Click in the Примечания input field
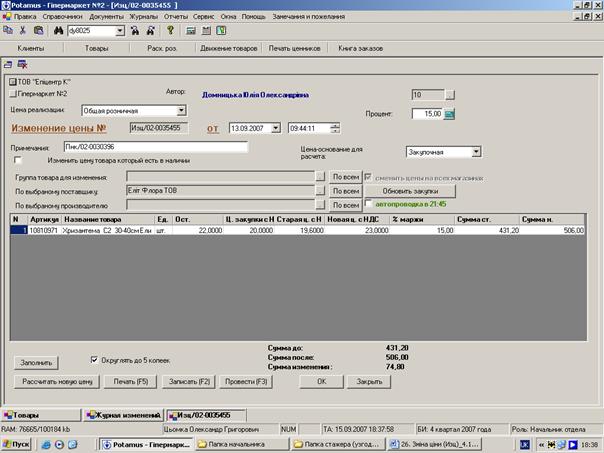This screenshot has width=604, height=453. pos(156,147)
